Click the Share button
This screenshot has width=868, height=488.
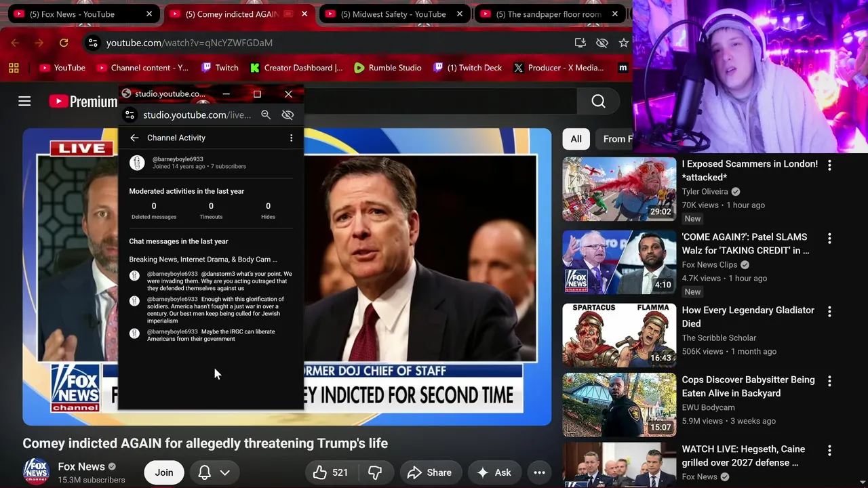(430, 472)
